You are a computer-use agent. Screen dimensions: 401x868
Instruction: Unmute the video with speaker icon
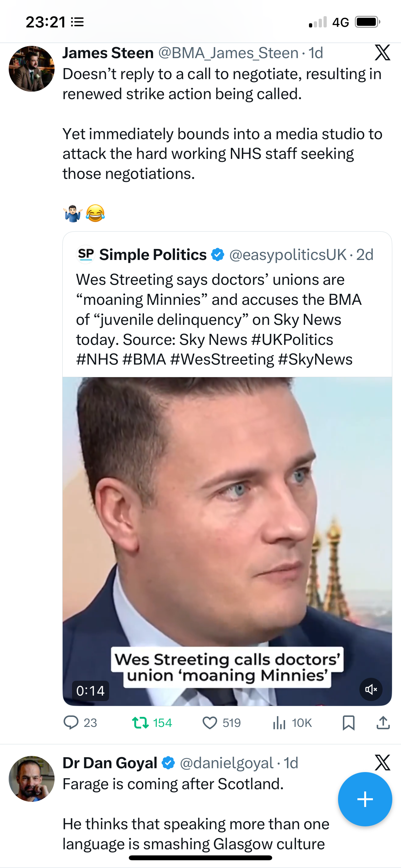(x=371, y=689)
